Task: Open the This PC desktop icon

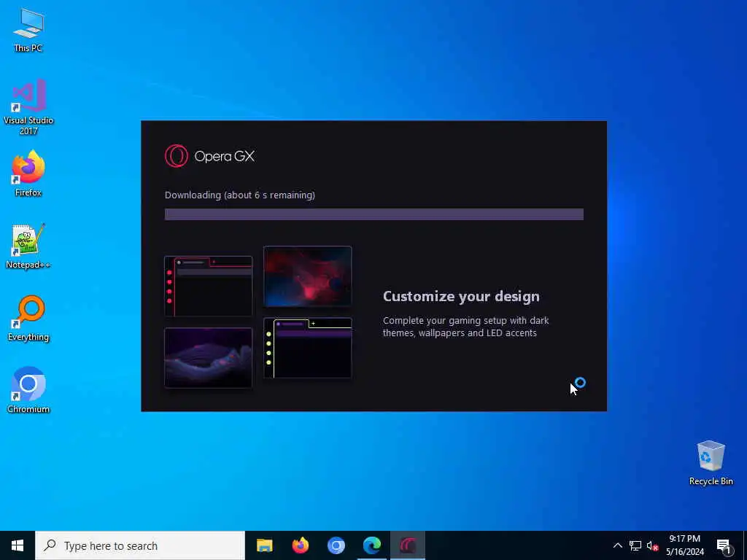Action: pyautogui.click(x=28, y=30)
